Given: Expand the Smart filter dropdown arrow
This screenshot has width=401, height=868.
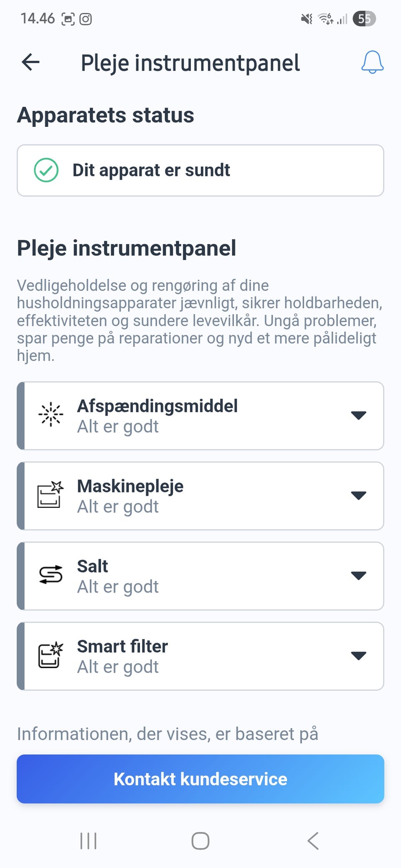Looking at the screenshot, I should pos(358,656).
